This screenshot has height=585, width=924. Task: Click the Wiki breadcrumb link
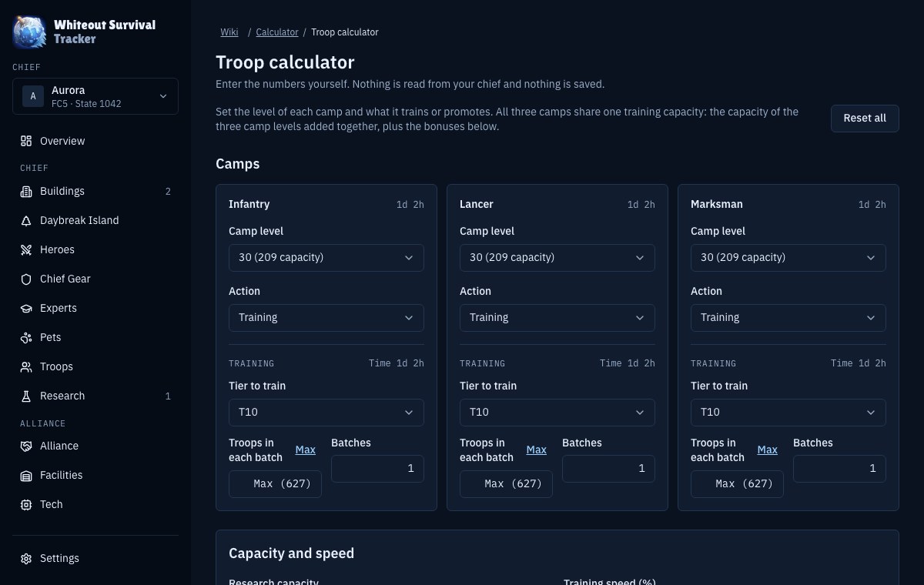pyautogui.click(x=229, y=32)
